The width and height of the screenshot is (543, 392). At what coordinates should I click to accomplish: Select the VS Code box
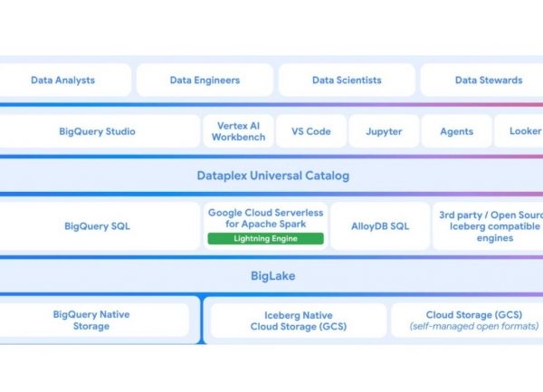coord(311,131)
